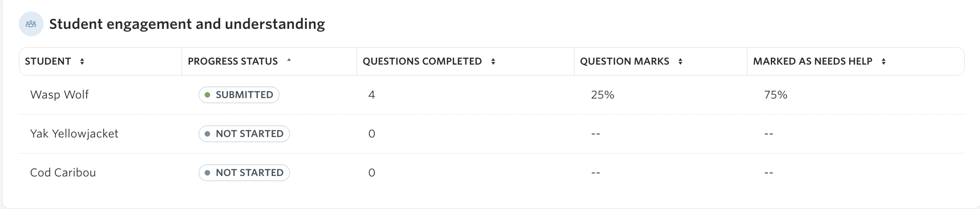Click gray status dot for Yak Yellowjacket
Screen dimensions: 980x209
tap(207, 134)
